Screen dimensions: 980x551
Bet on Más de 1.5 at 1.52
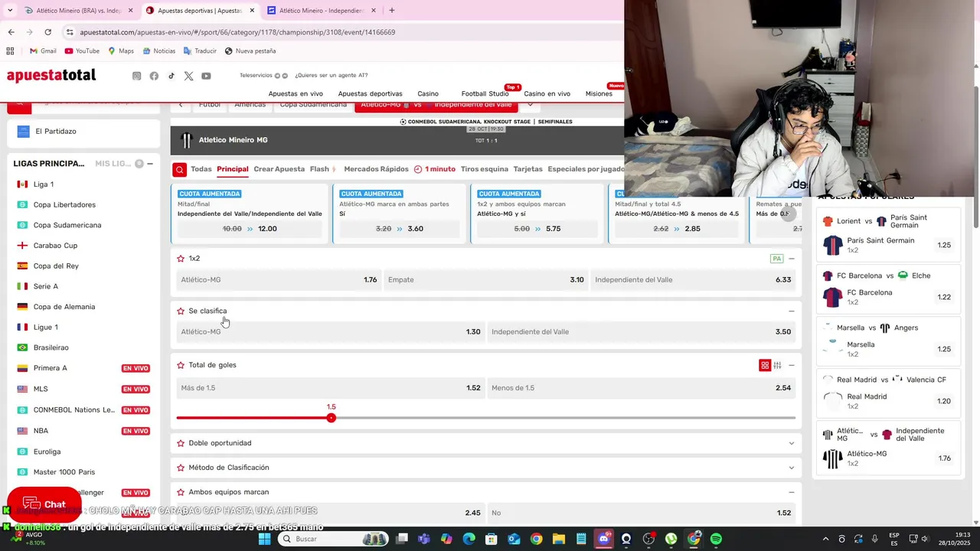(331, 388)
